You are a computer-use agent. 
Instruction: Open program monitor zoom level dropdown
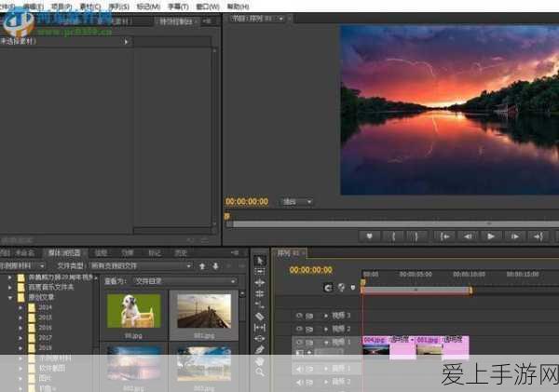[297, 202]
